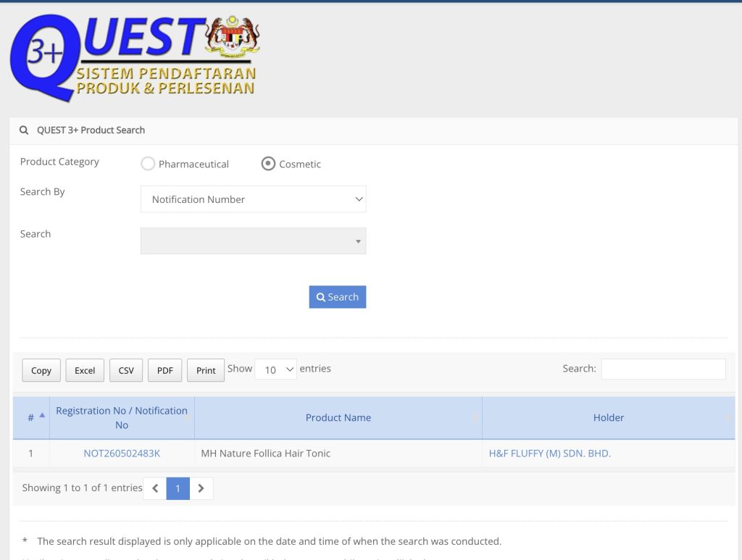Click the blue Search button
The image size is (742, 560).
(x=338, y=297)
